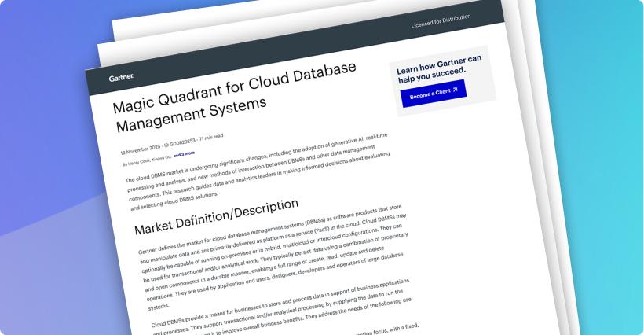Click the author name Henry Cook
This screenshot has width=644, height=335.
(138, 162)
